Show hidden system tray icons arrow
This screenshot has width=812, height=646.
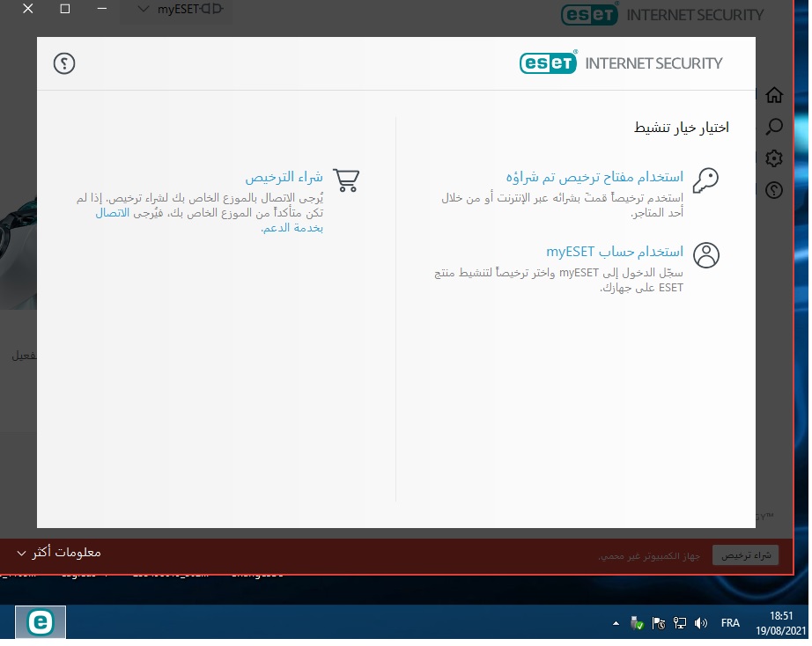click(616, 624)
